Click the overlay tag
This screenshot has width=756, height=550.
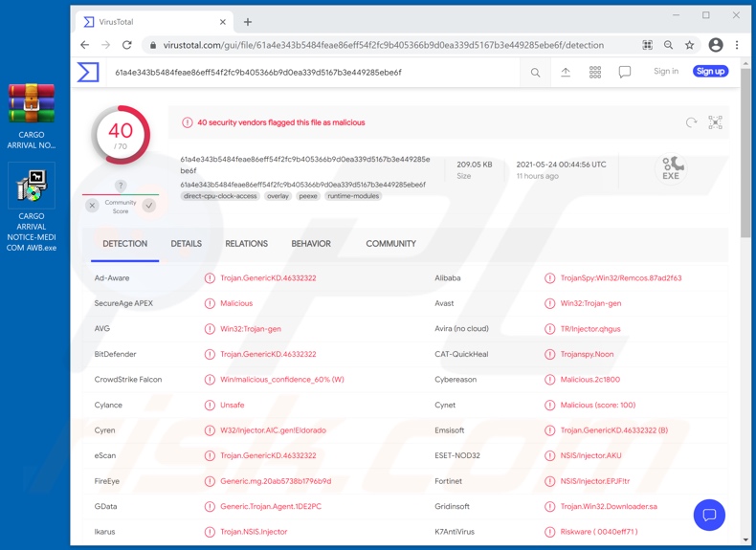pos(278,196)
